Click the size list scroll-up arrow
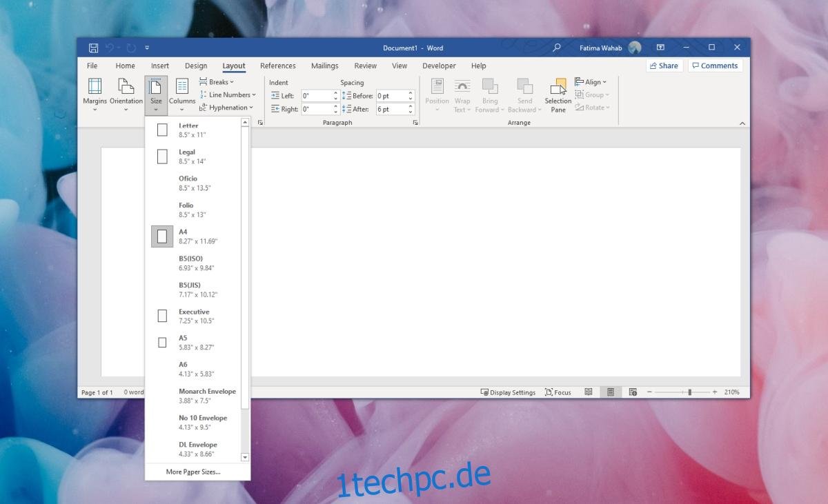828x504 pixels. pyautogui.click(x=244, y=122)
